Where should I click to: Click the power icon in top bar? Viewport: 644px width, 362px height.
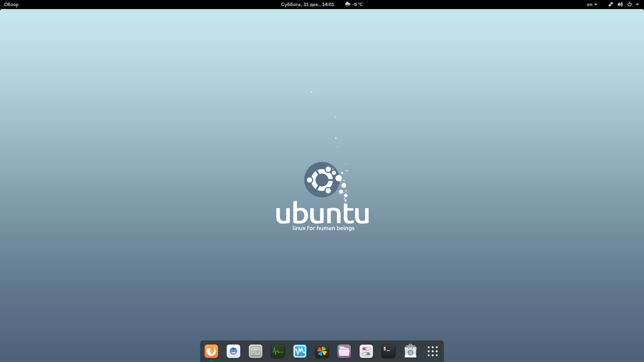pyautogui.click(x=630, y=4)
